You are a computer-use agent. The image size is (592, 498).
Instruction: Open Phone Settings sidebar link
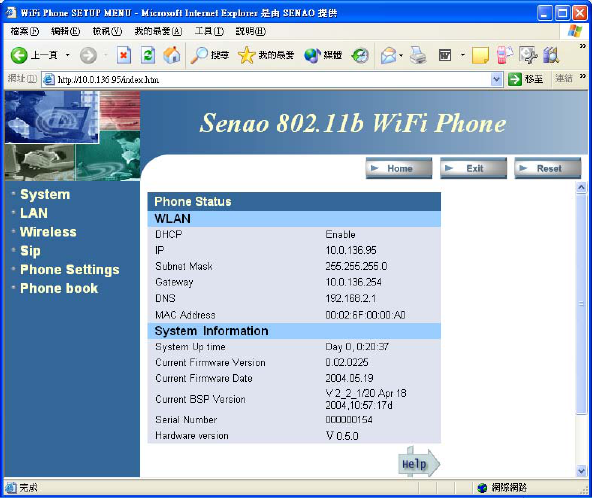click(70, 270)
